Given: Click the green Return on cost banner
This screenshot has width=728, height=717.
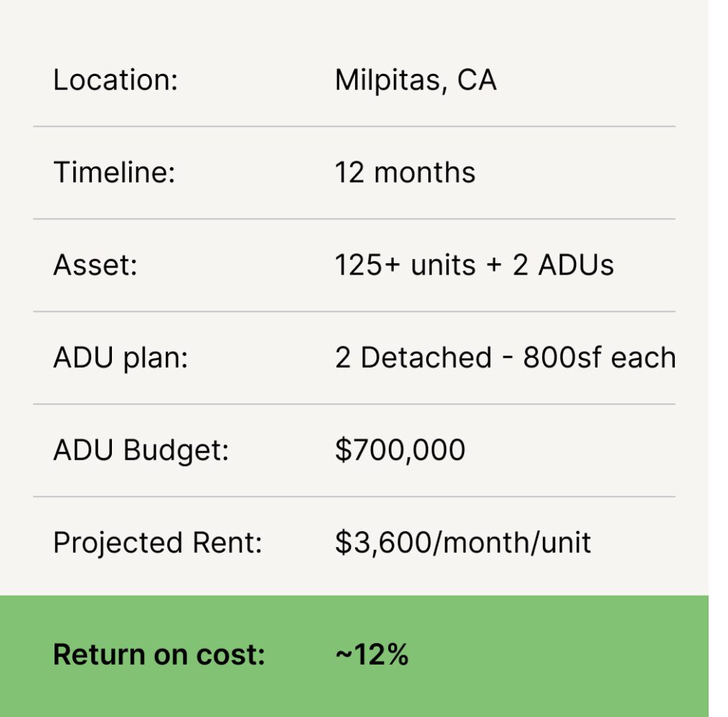Looking at the screenshot, I should pos(354,656).
